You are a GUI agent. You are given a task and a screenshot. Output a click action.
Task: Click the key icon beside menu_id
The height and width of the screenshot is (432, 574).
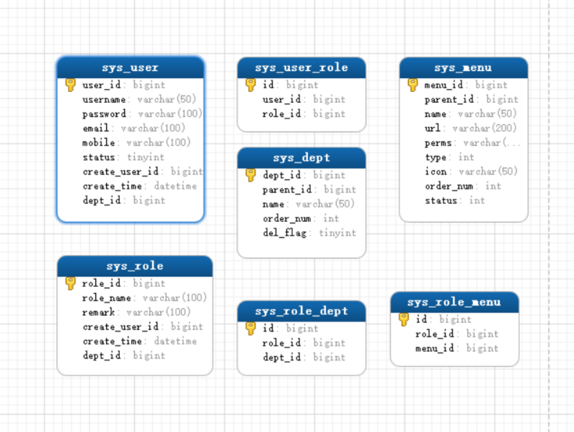pos(413,85)
